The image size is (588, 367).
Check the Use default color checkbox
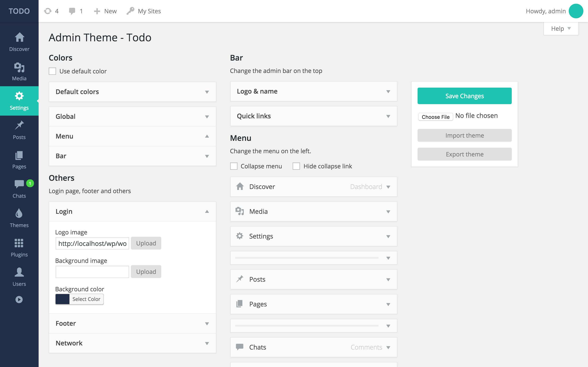(x=52, y=71)
